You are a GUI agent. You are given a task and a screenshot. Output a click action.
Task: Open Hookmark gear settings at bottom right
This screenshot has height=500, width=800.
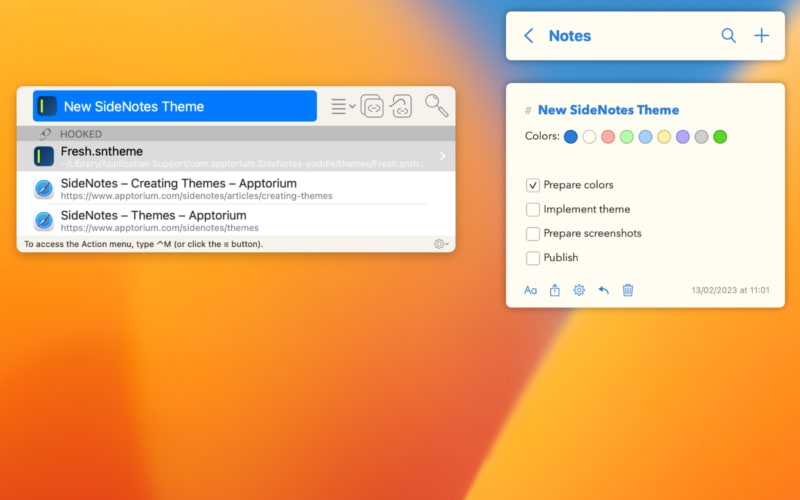[x=440, y=244]
